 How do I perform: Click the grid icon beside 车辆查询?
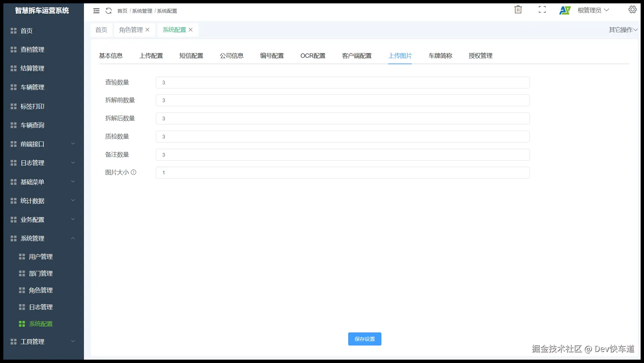click(13, 125)
